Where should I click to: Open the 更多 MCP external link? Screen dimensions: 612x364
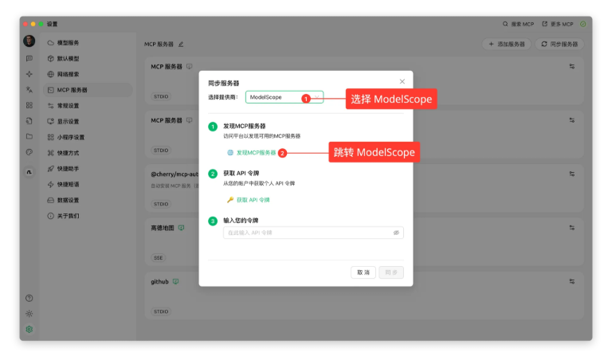(558, 24)
